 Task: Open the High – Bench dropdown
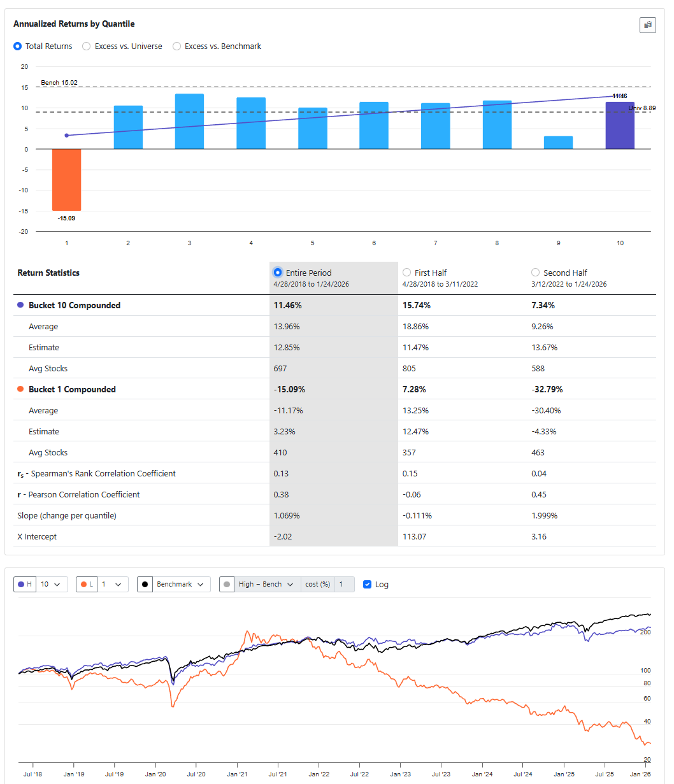(x=266, y=584)
